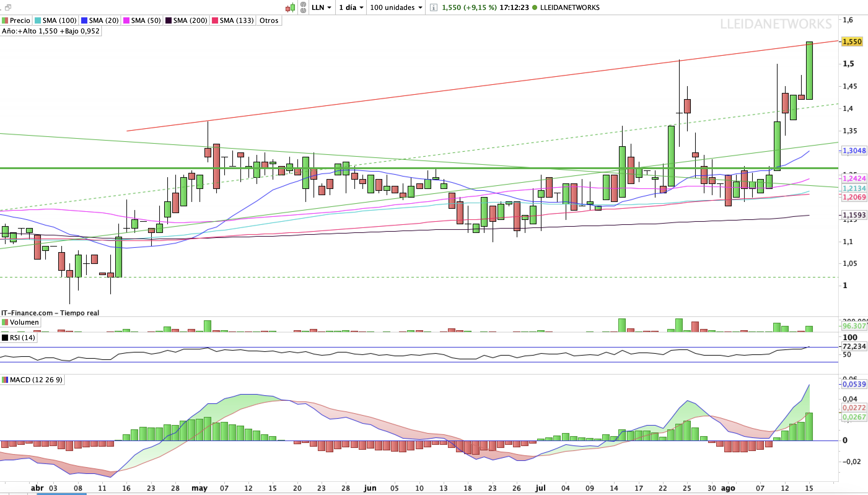
Task: Select the SMA (200) indicator tab
Action: point(186,20)
